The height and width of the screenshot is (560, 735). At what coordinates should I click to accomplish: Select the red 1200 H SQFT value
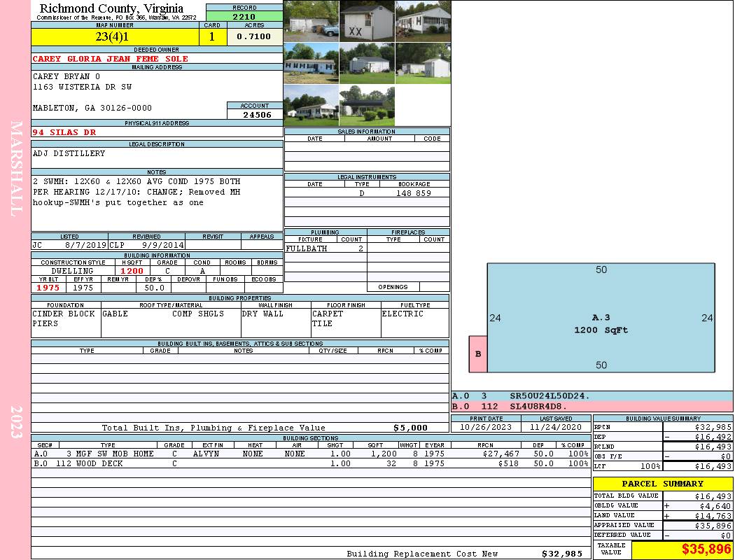coord(132,271)
